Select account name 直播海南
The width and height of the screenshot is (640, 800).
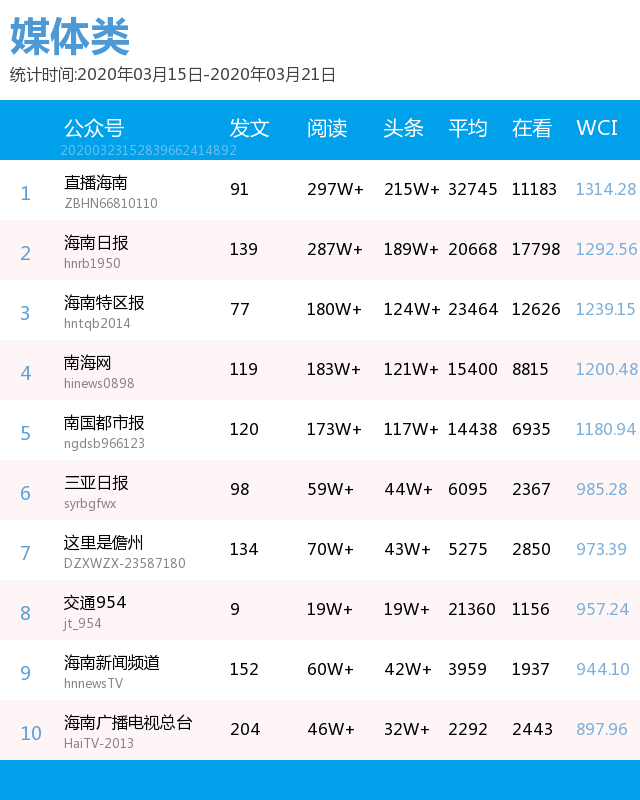(x=95, y=183)
